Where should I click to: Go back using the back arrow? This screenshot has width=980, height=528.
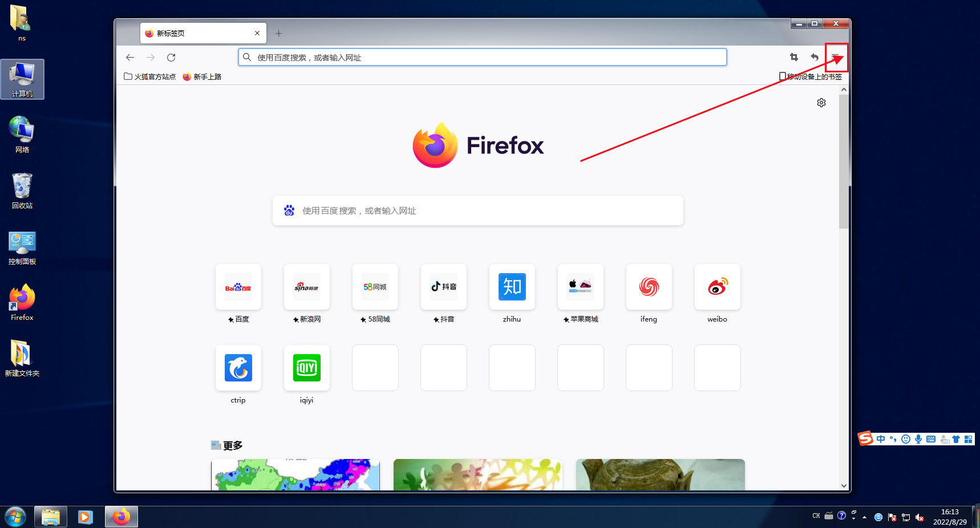[x=130, y=57]
